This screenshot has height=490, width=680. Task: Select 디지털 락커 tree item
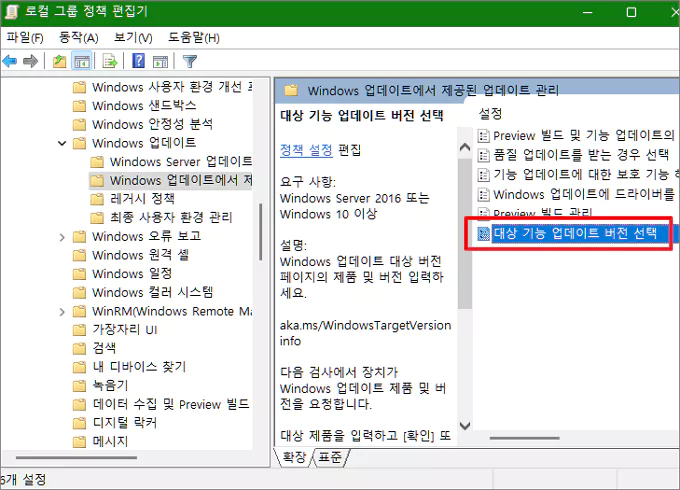point(124,423)
